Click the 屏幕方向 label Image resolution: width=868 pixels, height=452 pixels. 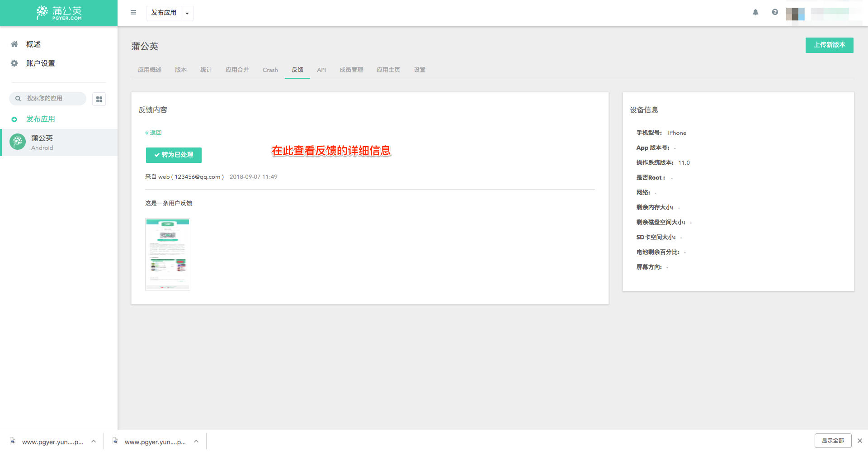coord(649,267)
